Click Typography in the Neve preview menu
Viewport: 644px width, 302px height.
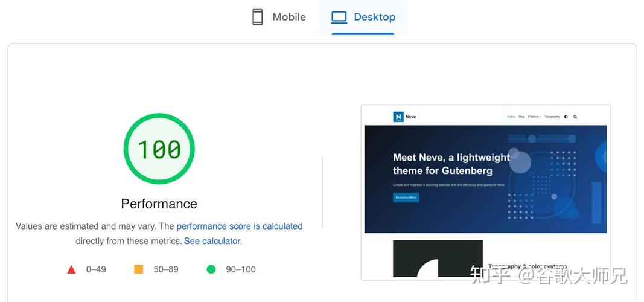552,117
